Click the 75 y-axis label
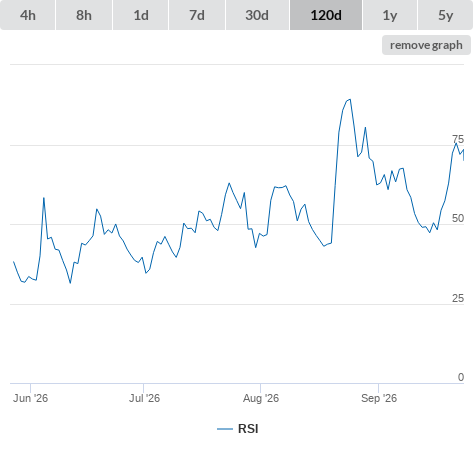 click(x=458, y=139)
